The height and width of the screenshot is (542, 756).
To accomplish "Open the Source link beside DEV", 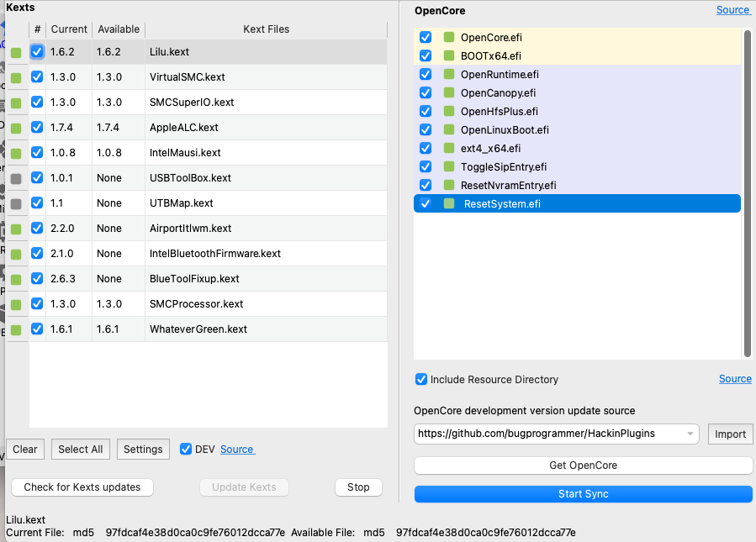I will point(236,450).
